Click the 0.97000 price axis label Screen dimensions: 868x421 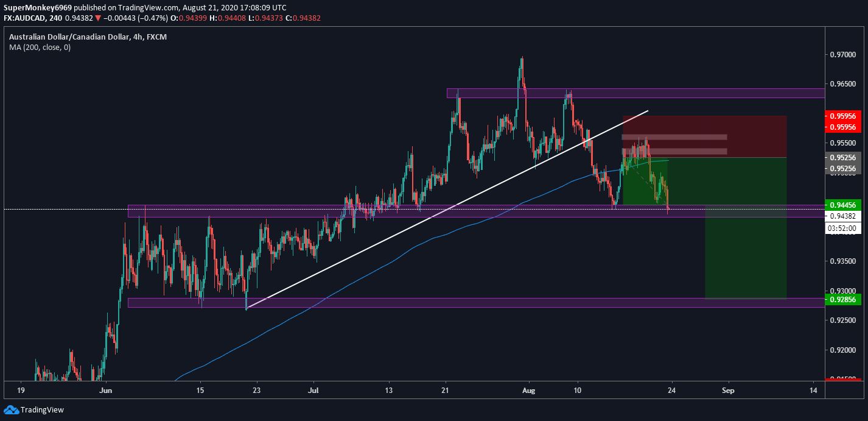tap(842, 55)
